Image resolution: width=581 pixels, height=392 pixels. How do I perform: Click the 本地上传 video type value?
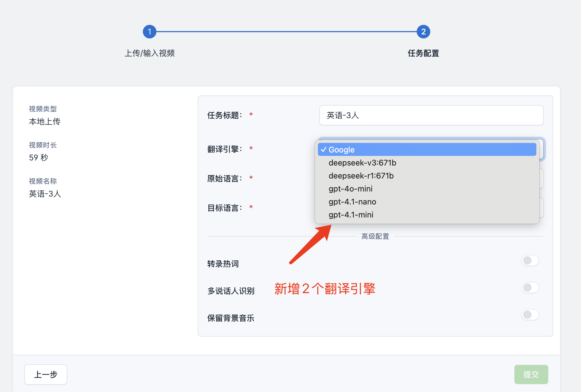45,121
